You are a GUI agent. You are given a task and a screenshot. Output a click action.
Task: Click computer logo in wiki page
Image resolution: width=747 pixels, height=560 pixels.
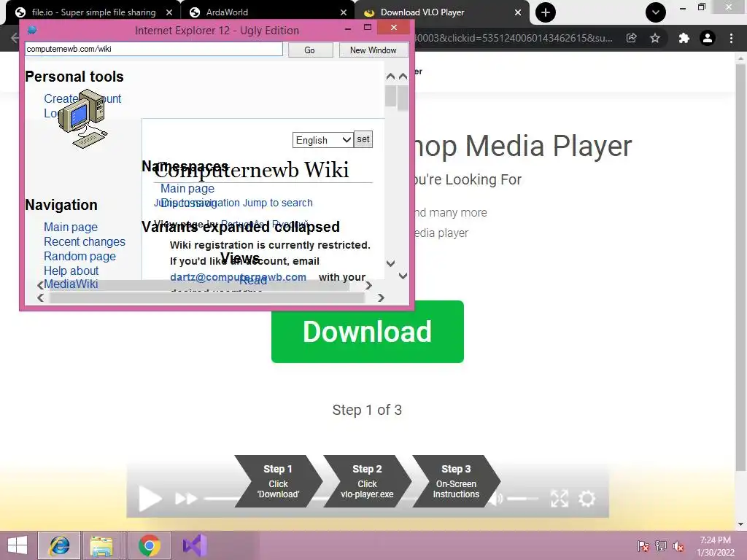[82, 119]
